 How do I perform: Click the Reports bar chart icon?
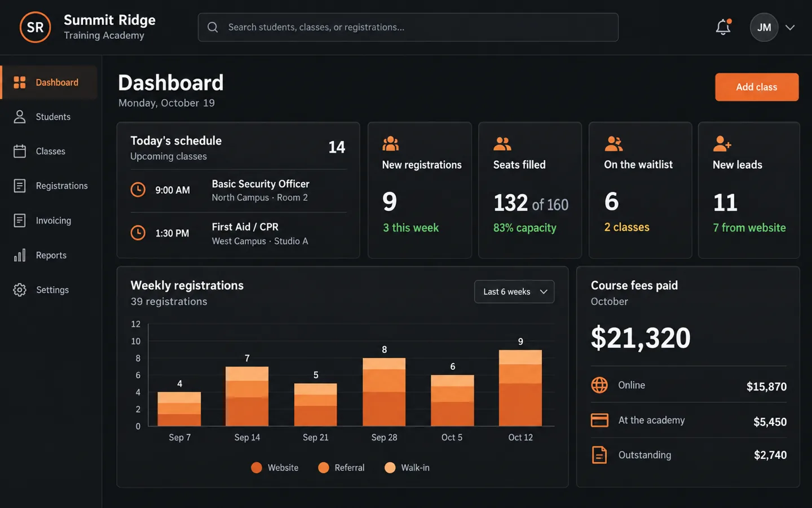coord(20,255)
